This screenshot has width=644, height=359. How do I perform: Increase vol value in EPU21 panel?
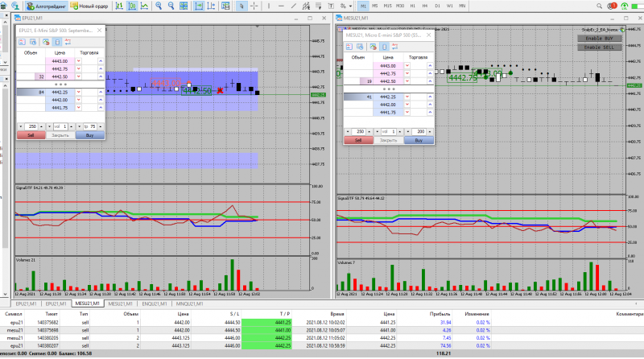(72, 126)
